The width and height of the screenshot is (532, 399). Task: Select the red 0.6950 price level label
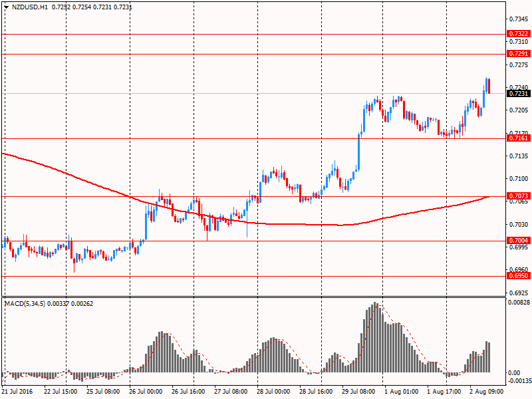pyautogui.click(x=519, y=276)
